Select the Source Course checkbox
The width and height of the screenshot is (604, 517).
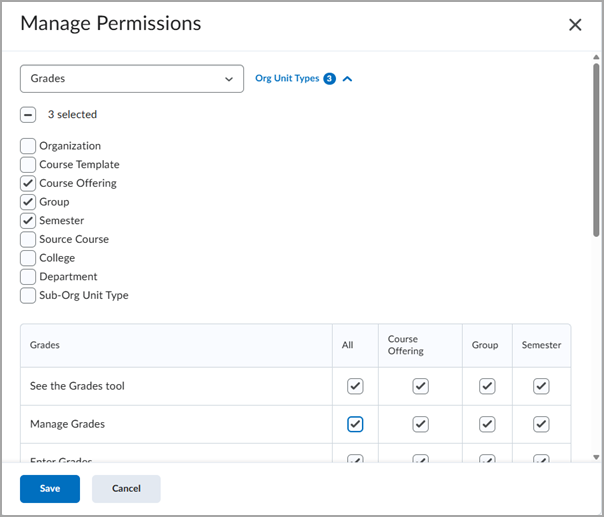tap(28, 240)
